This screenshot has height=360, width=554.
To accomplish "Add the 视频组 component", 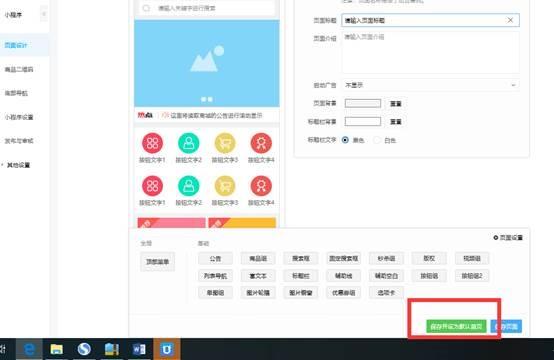I will pos(472,258).
